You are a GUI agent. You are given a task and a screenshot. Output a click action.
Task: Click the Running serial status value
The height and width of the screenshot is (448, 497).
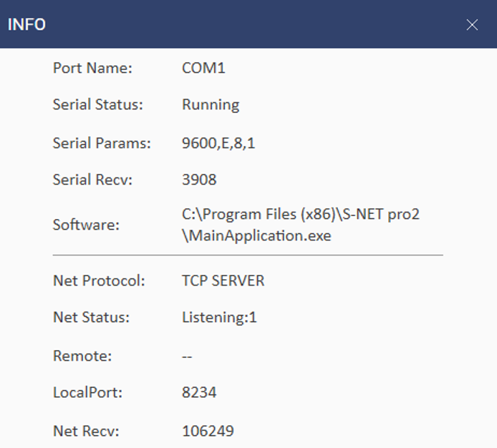211,105
